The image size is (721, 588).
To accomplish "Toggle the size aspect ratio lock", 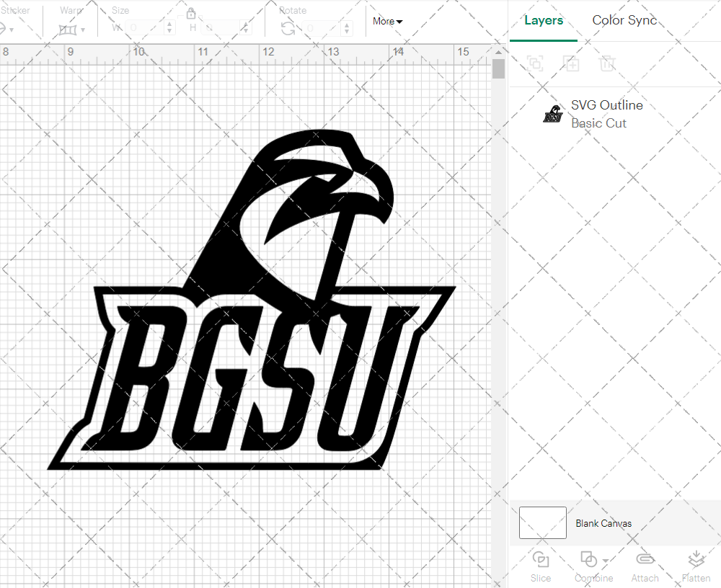I will click(x=191, y=14).
